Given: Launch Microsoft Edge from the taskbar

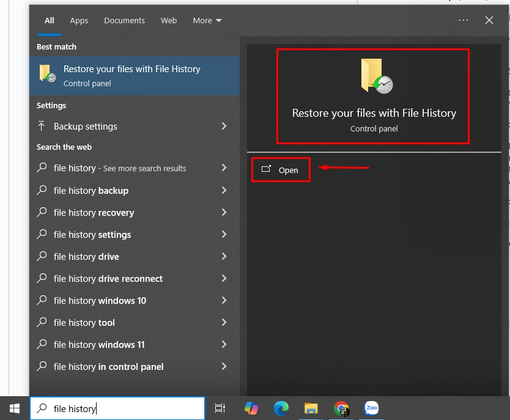Looking at the screenshot, I should [281, 408].
